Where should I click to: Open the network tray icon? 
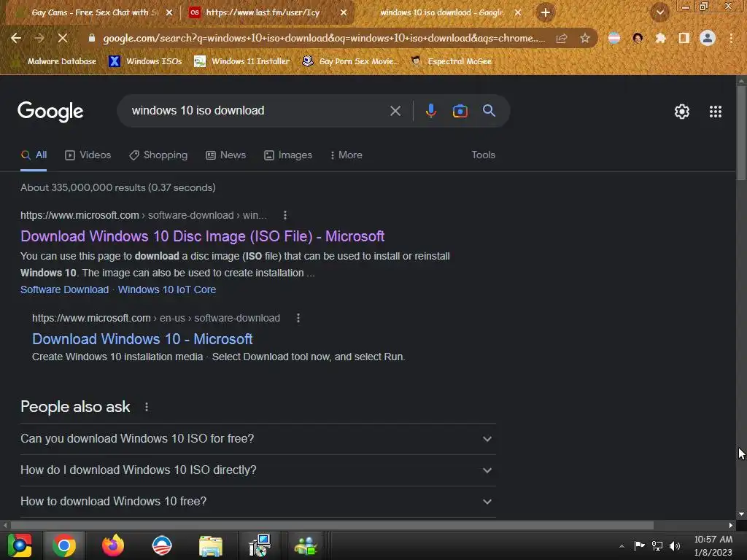(657, 545)
